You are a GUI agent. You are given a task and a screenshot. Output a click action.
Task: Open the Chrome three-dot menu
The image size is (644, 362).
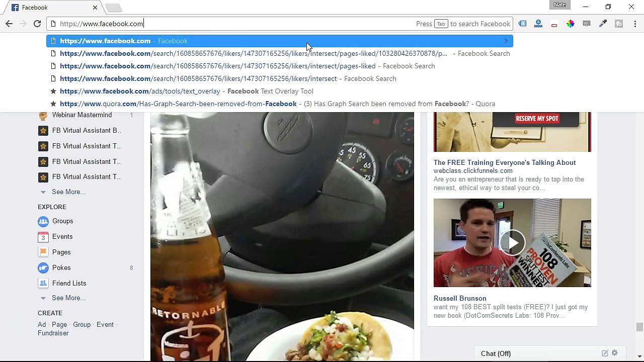click(635, 24)
